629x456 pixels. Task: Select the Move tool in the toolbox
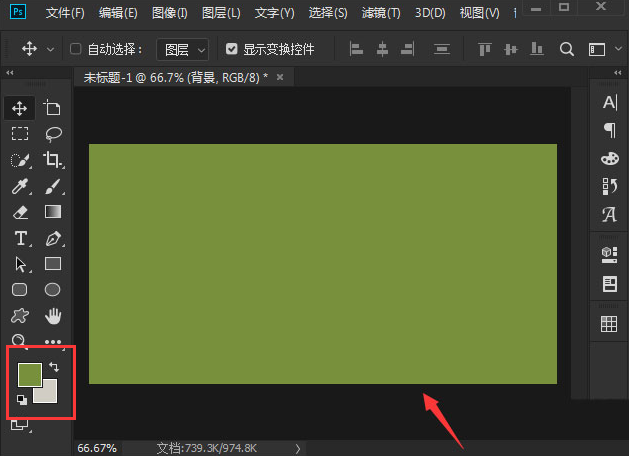pyautogui.click(x=20, y=108)
